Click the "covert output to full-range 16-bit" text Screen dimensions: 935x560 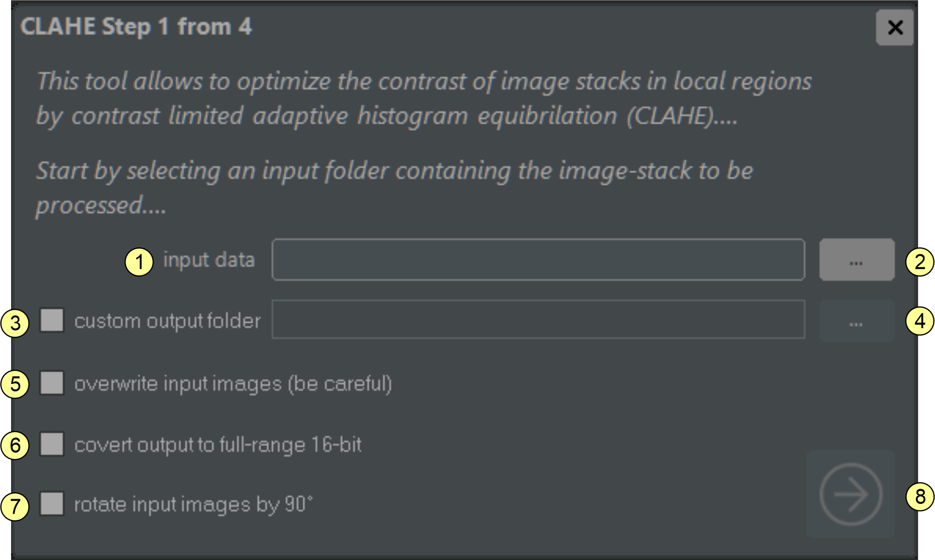217,445
